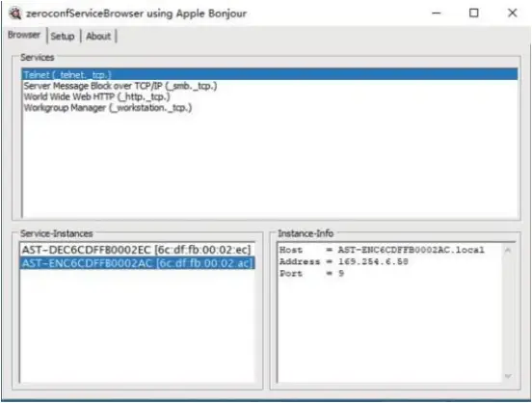This screenshot has width=532, height=403.
Task: Click the empty area of Services list
Action: [x=270, y=165]
